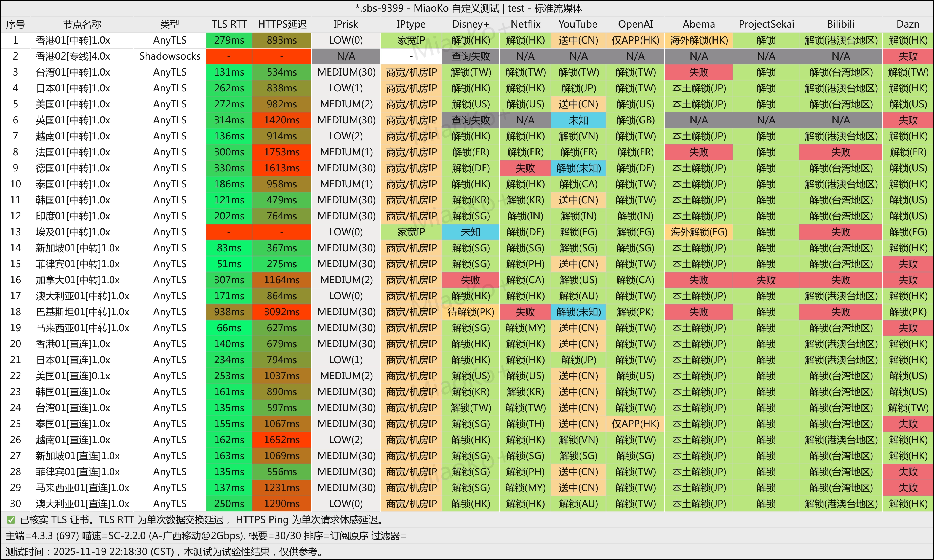The image size is (934, 560).
Task: Click the Netflix column header
Action: [525, 24]
